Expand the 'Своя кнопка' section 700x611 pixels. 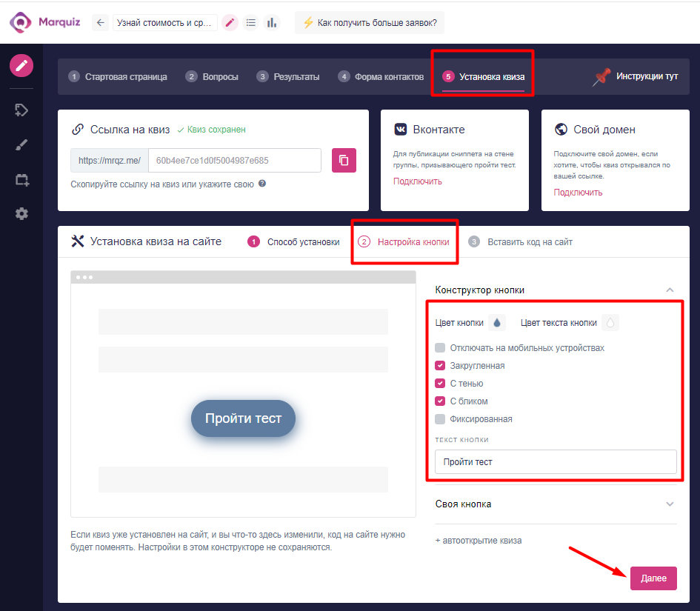[670, 504]
